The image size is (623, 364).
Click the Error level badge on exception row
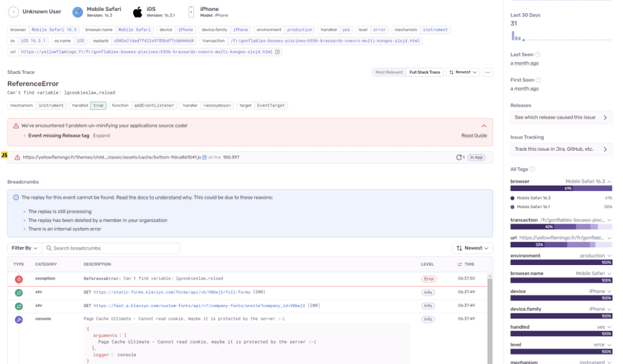click(x=429, y=279)
